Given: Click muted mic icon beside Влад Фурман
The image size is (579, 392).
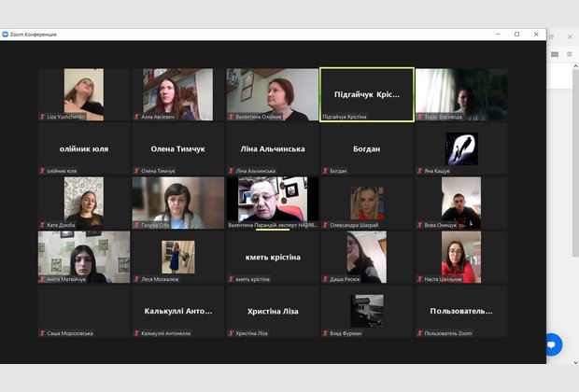Looking at the screenshot, I should [326, 333].
